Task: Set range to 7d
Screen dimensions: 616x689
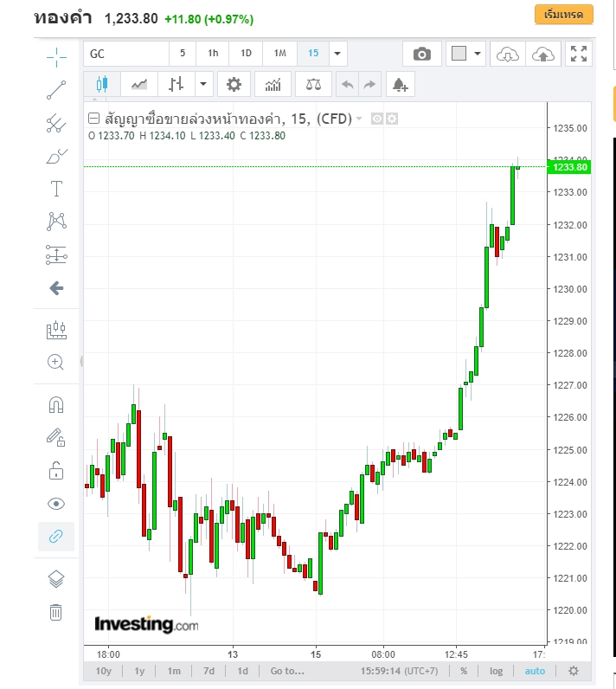Action: (x=209, y=671)
